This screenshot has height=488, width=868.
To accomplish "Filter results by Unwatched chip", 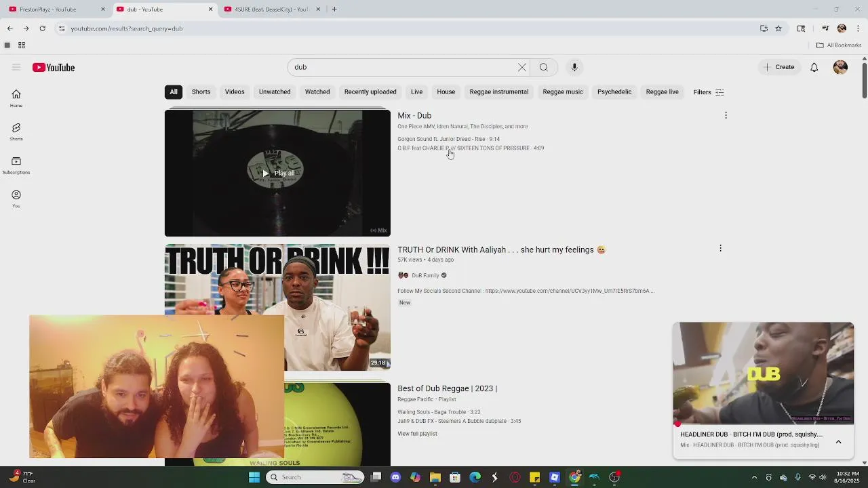I will [275, 91].
